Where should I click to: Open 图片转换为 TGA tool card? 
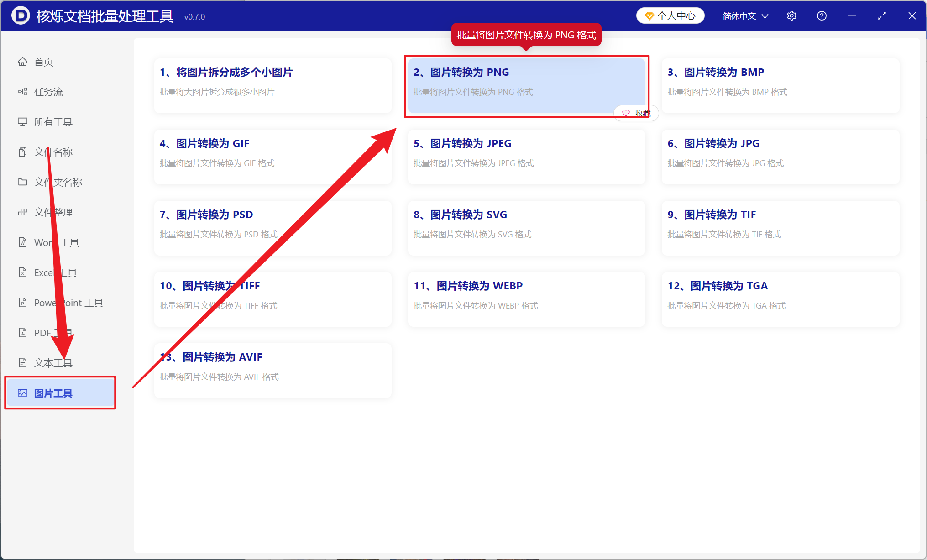[780, 299]
